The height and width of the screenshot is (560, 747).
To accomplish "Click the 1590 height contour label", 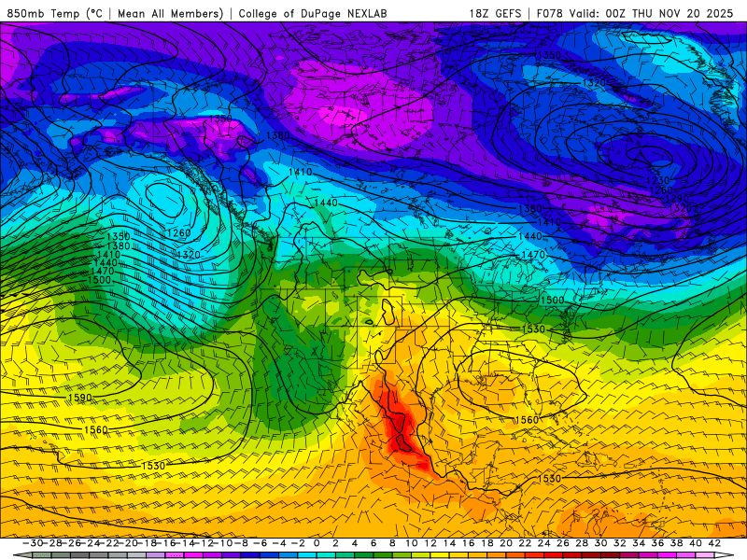I will pyautogui.click(x=80, y=398).
